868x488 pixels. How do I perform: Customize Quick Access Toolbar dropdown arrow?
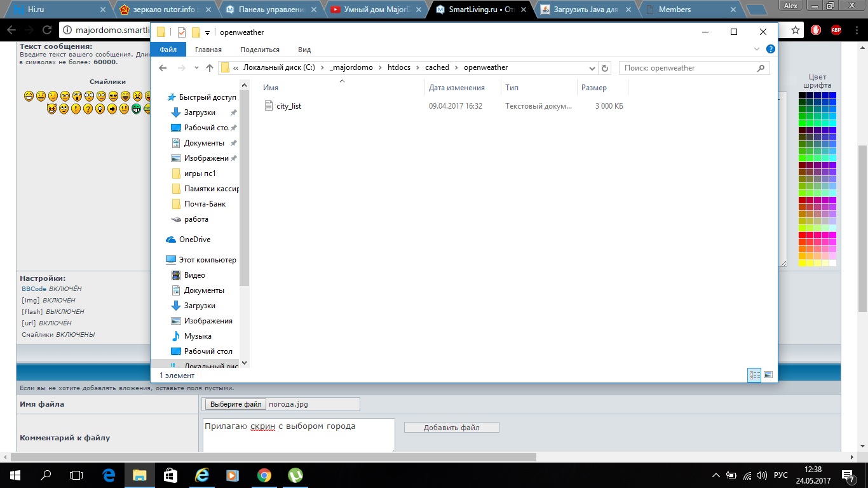click(x=207, y=33)
